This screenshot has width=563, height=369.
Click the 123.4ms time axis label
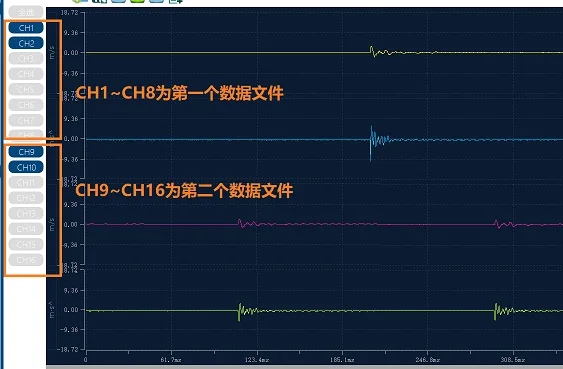tap(256, 359)
